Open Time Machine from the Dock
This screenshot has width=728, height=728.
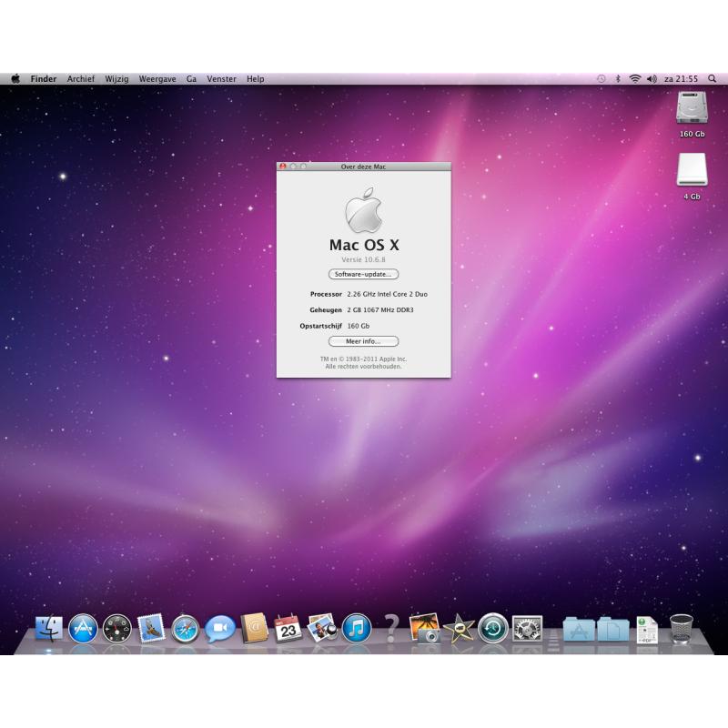(x=493, y=628)
